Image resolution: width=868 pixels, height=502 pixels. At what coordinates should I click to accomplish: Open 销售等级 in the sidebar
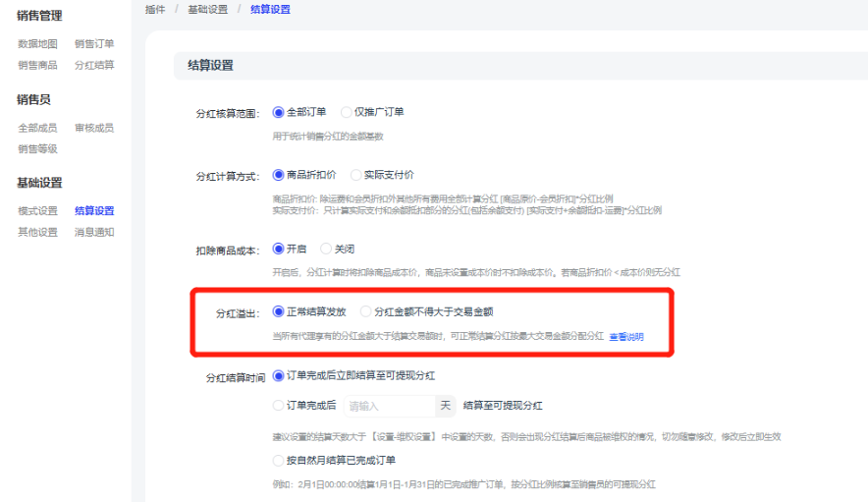37,148
